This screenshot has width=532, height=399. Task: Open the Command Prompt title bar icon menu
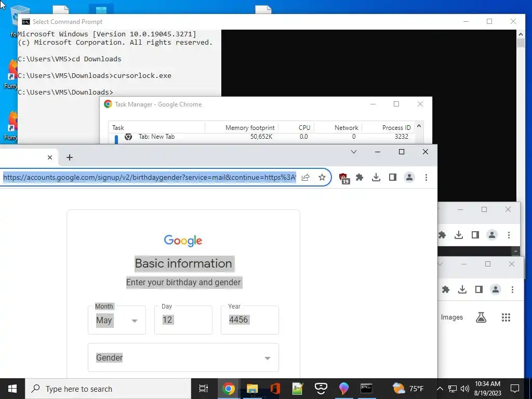(x=26, y=22)
